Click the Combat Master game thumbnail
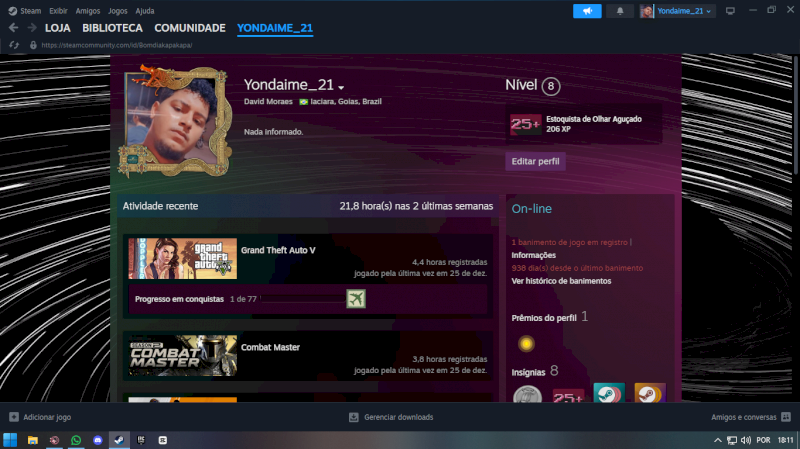This screenshot has height=449, width=800. click(183, 356)
